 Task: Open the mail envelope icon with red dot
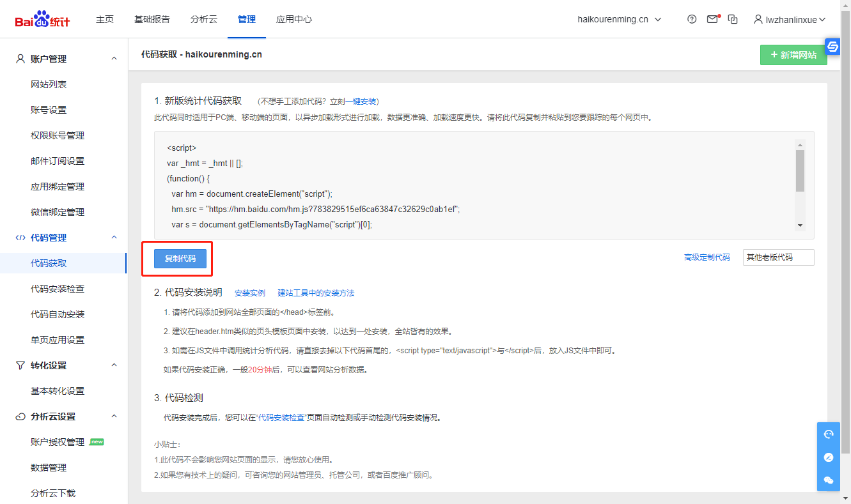pyautogui.click(x=713, y=19)
